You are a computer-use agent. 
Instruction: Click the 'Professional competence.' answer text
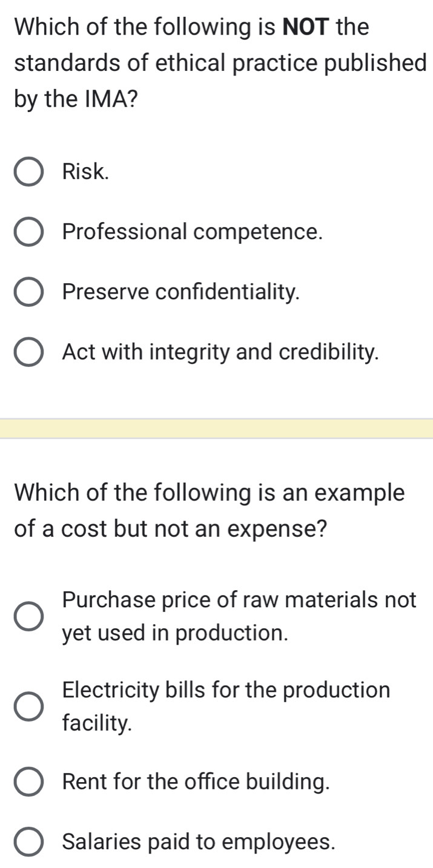pos(192,232)
